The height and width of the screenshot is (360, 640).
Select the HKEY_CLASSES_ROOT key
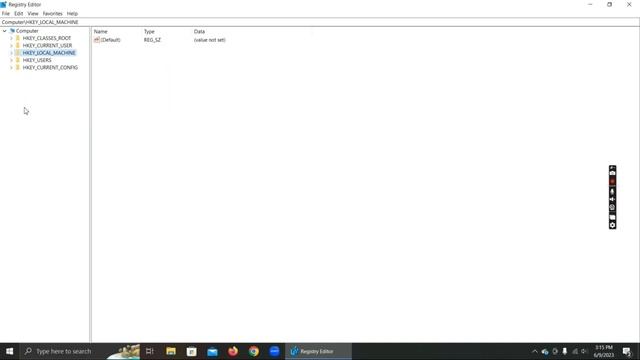click(x=47, y=38)
